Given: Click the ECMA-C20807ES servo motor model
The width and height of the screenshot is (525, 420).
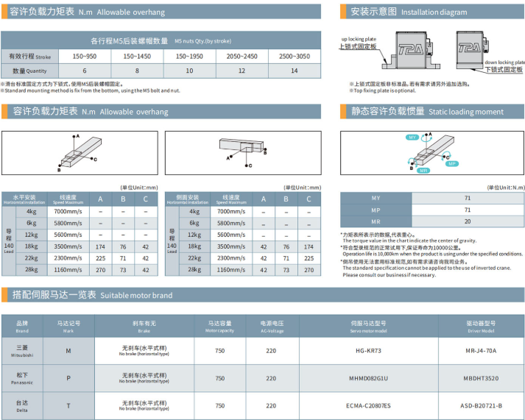Looking at the screenshot, I should (x=368, y=405).
